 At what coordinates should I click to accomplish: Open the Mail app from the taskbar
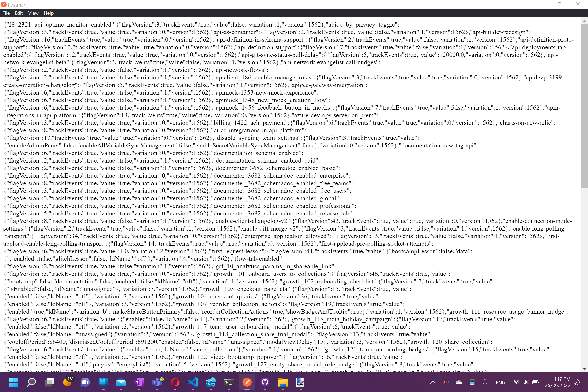click(x=121, y=382)
